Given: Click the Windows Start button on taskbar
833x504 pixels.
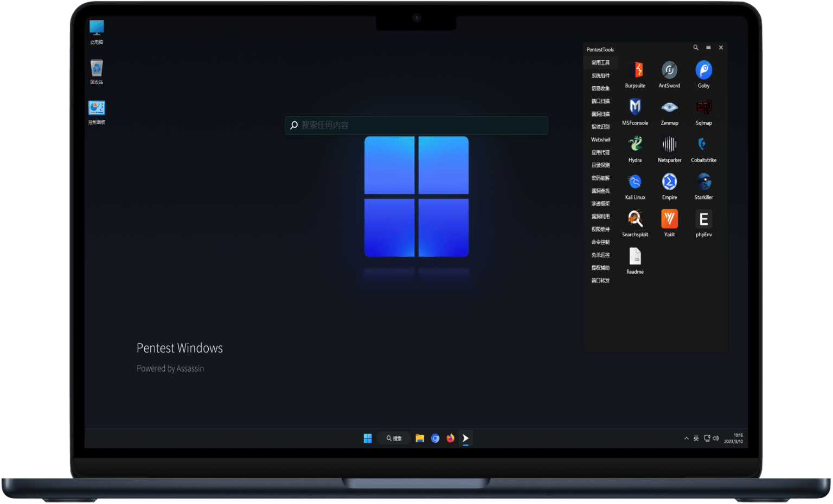Looking at the screenshot, I should (x=368, y=438).
